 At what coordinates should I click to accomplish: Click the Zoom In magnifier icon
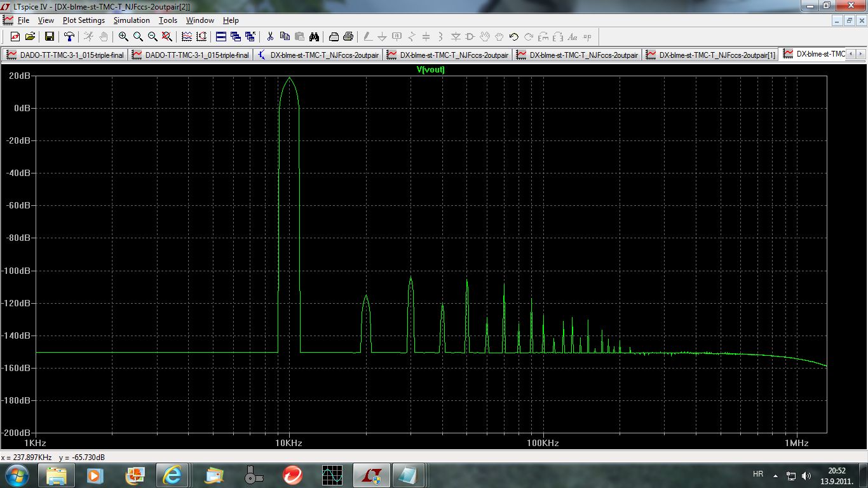pos(123,37)
